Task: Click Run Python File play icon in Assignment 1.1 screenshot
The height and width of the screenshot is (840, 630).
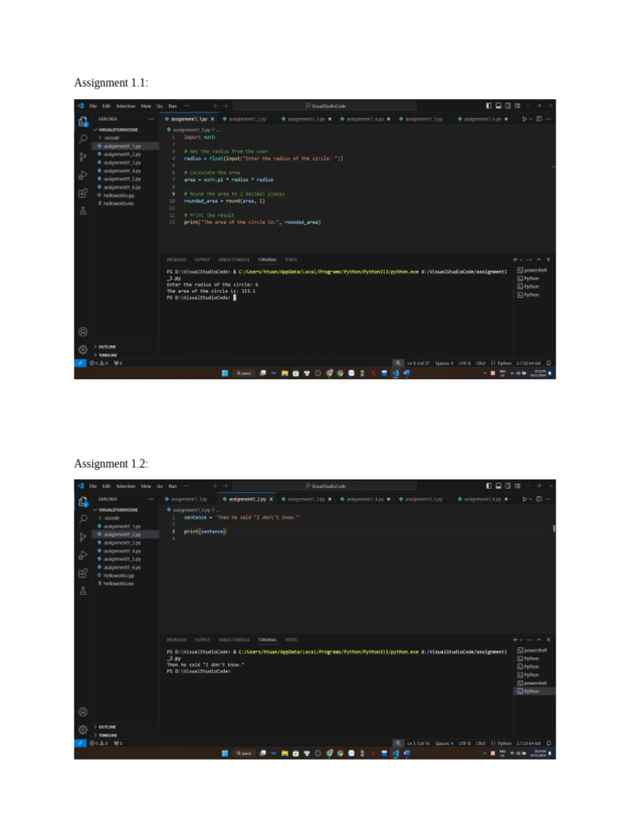Action: (x=524, y=119)
